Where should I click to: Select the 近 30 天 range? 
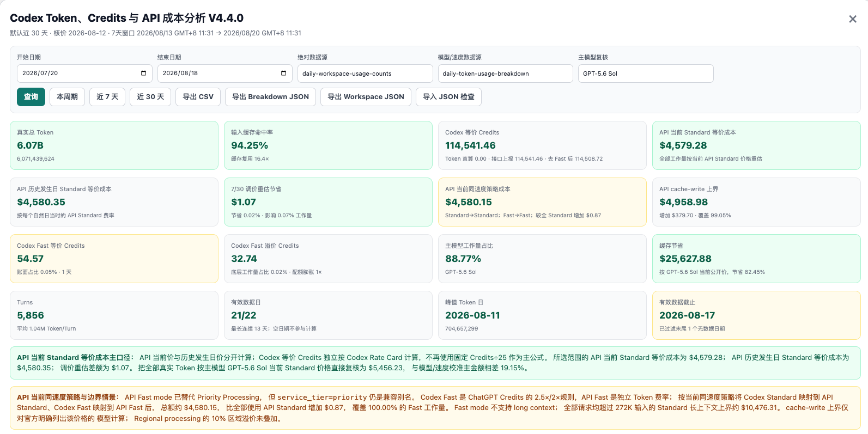(150, 97)
